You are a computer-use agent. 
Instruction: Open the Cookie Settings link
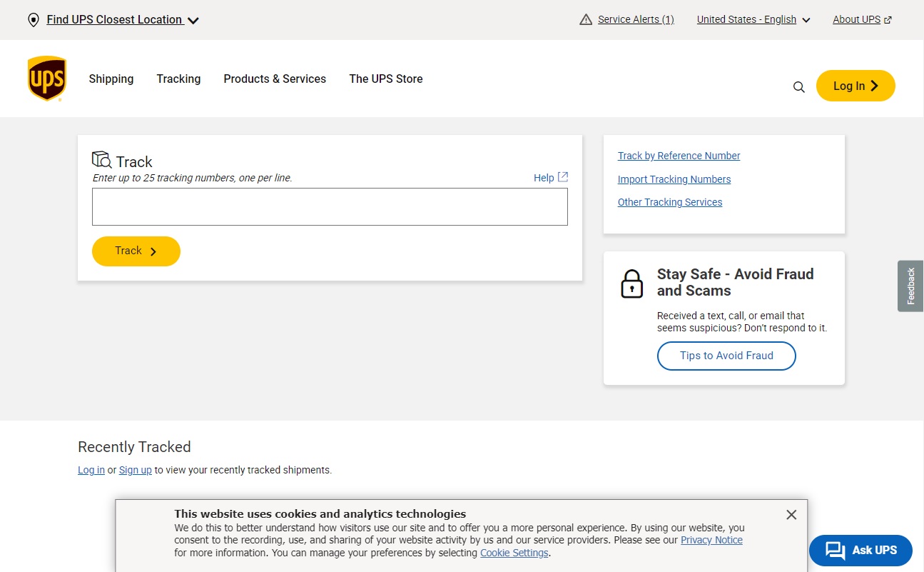[x=514, y=553]
